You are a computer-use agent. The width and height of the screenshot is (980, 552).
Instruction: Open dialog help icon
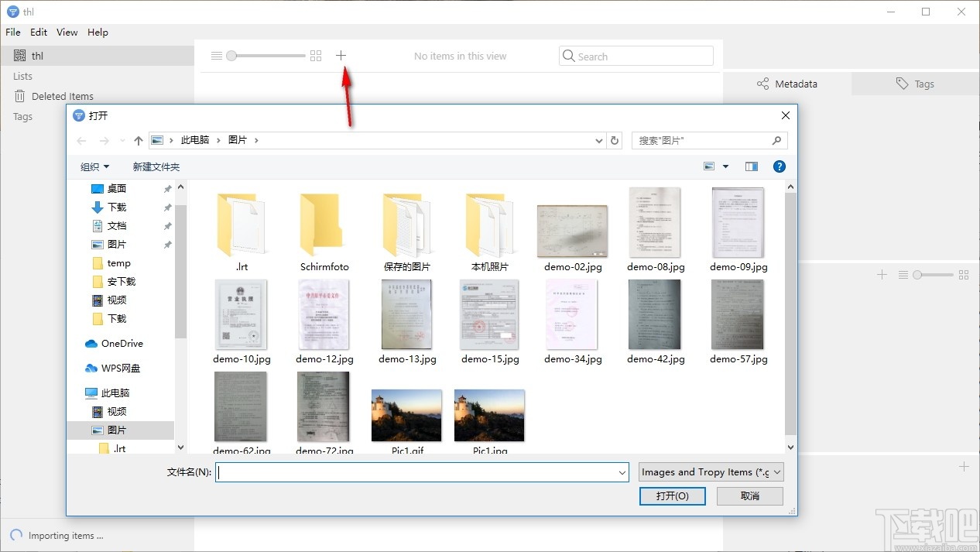[x=780, y=166]
